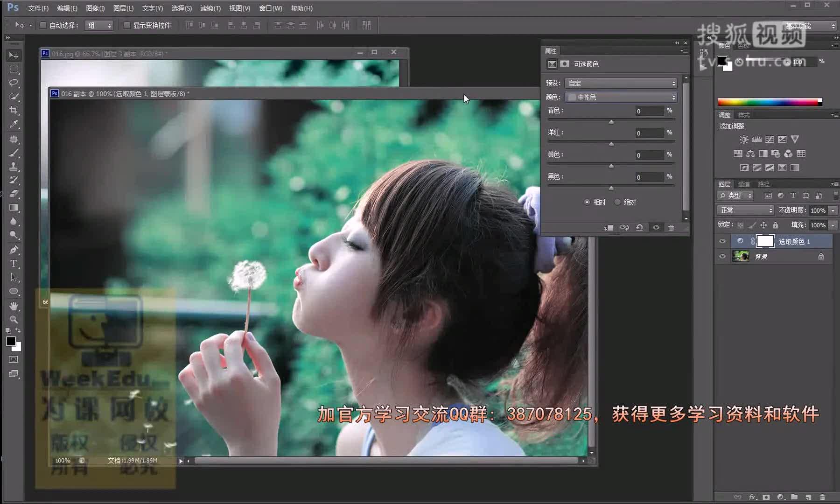Switch to the 通道 tab
840x504 pixels.
tap(743, 184)
